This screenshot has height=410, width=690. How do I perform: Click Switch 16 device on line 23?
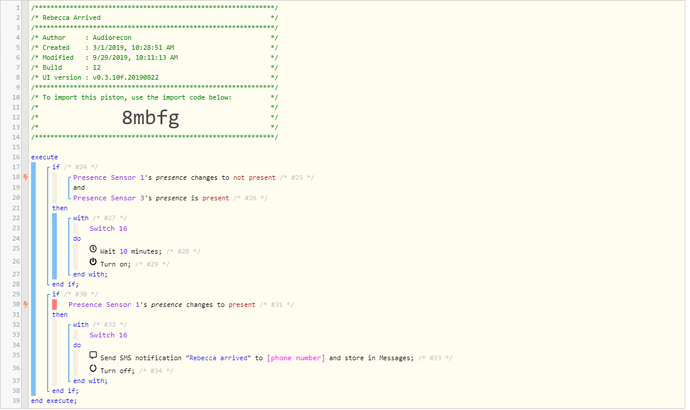[x=108, y=229]
